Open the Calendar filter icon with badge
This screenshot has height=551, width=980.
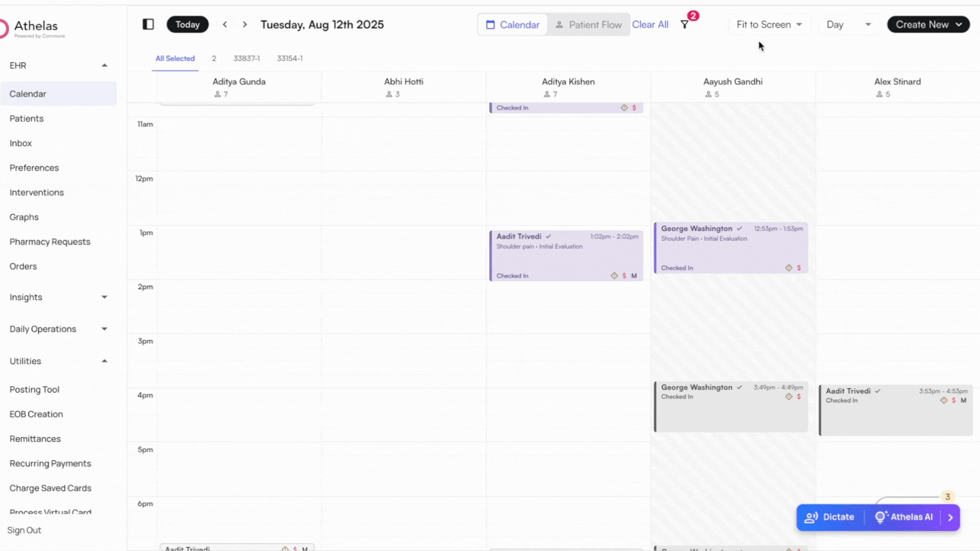(684, 23)
